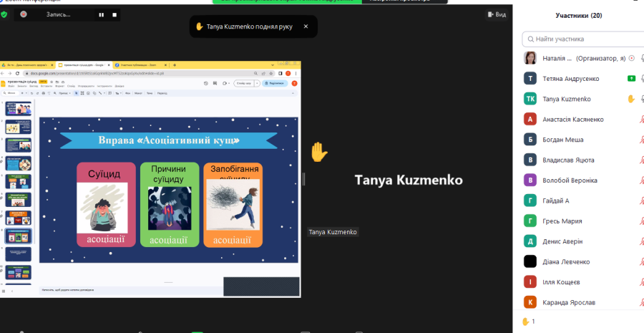Click Тетяна Андрусенко's green screen share icon
The width and height of the screenshot is (644, 333).
630,79
